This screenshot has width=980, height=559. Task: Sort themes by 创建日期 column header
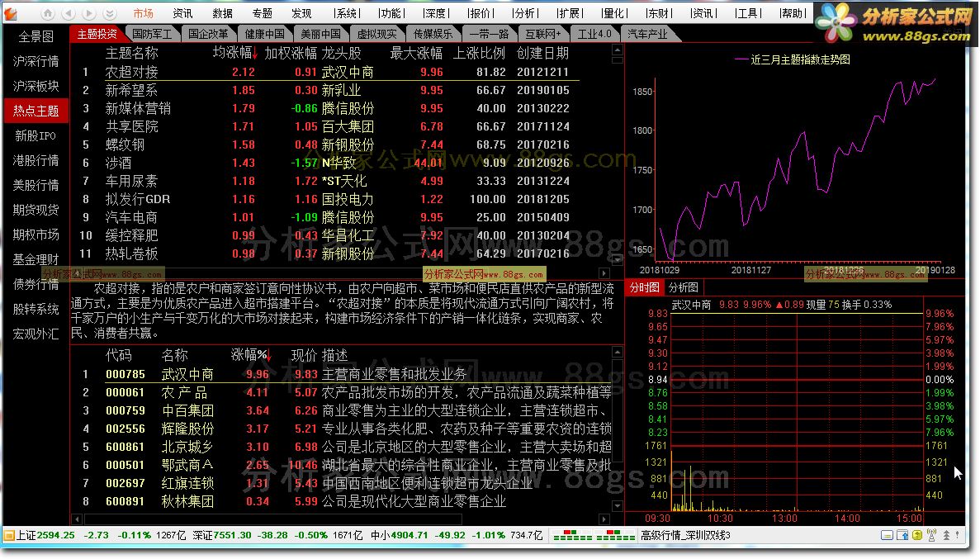point(542,53)
